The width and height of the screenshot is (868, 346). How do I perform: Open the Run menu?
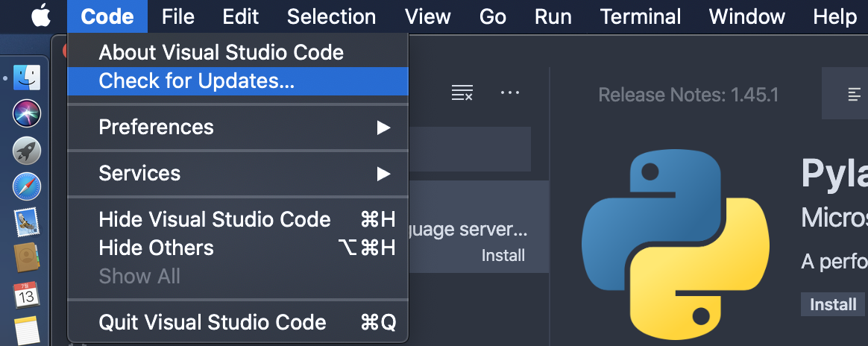553,16
